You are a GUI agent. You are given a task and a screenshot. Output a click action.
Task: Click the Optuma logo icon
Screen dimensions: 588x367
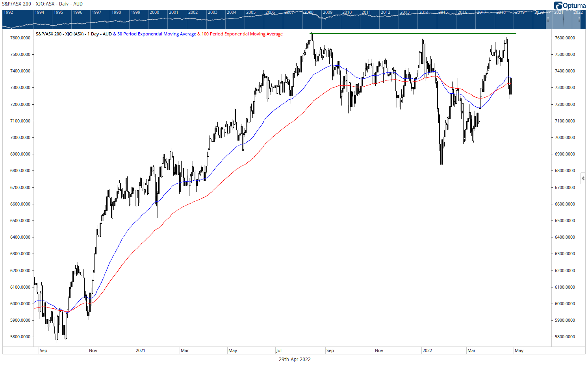click(x=558, y=6)
